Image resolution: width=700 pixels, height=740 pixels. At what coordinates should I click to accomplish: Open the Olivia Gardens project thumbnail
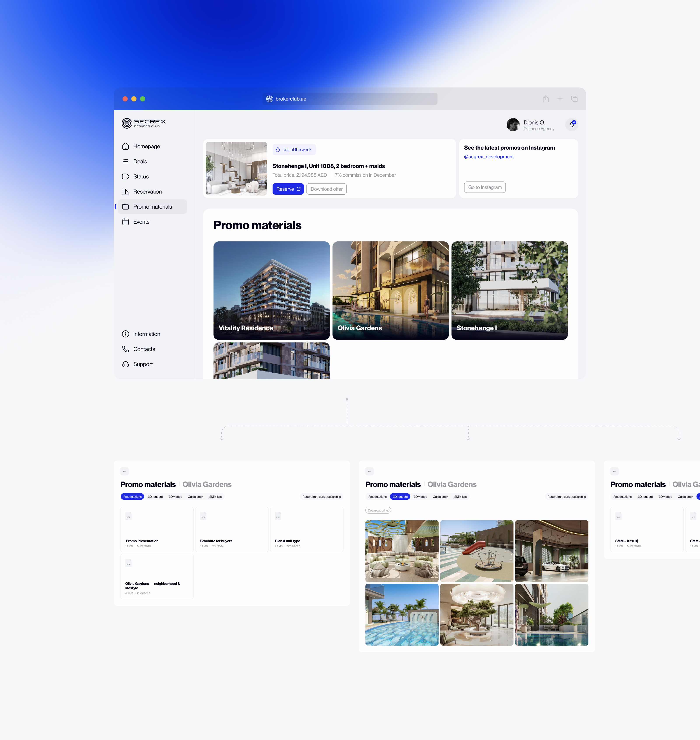click(x=390, y=290)
